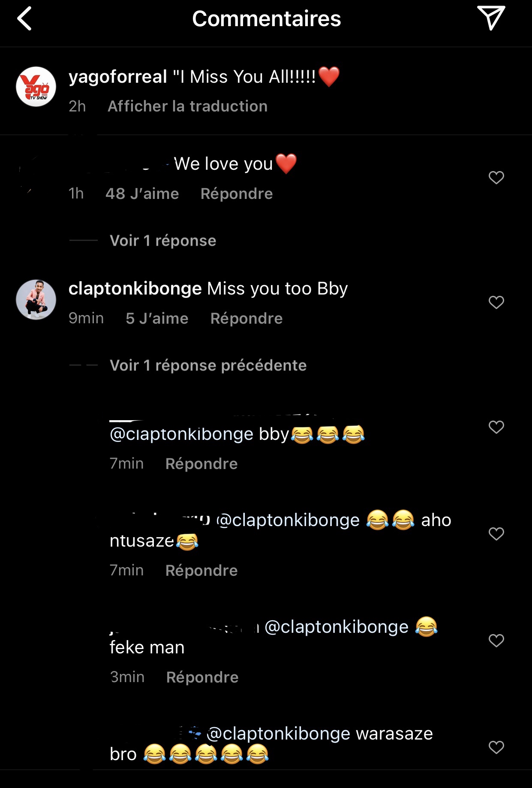Open yagoforreal profile picture
Image resolution: width=532 pixels, height=788 pixels.
click(36, 87)
